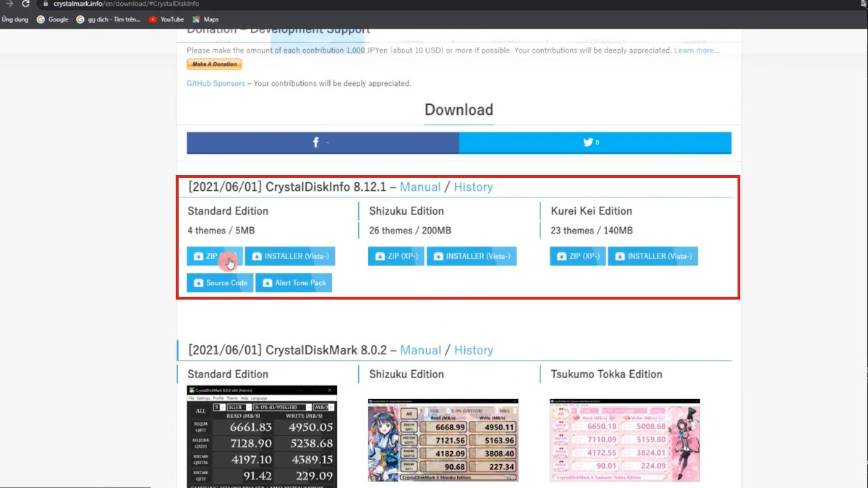
Task: Follow the Learn more... link
Action: pyautogui.click(x=697, y=51)
